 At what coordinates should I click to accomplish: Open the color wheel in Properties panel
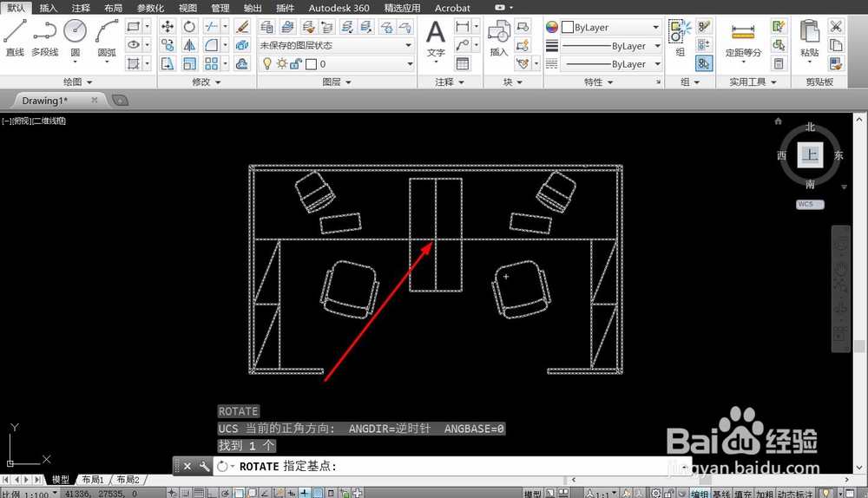(552, 27)
